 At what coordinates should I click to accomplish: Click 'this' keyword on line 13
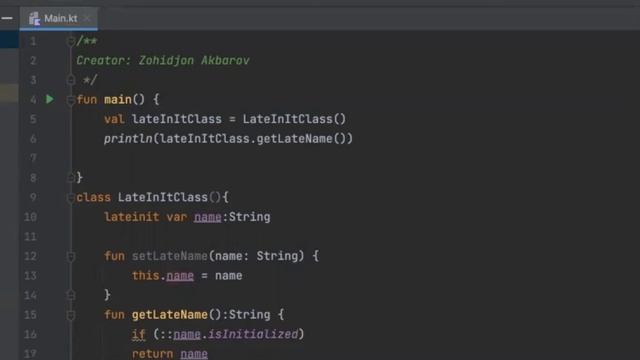(145, 276)
